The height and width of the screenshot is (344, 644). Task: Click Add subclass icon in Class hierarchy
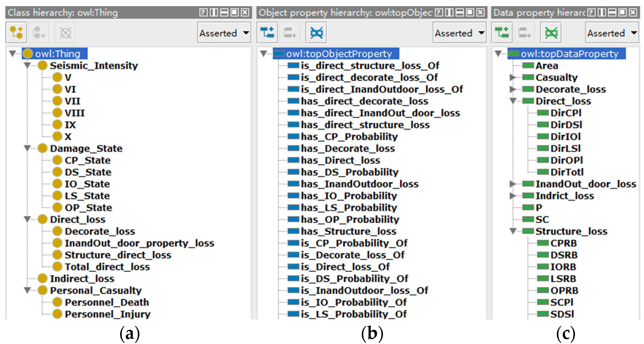(x=16, y=33)
